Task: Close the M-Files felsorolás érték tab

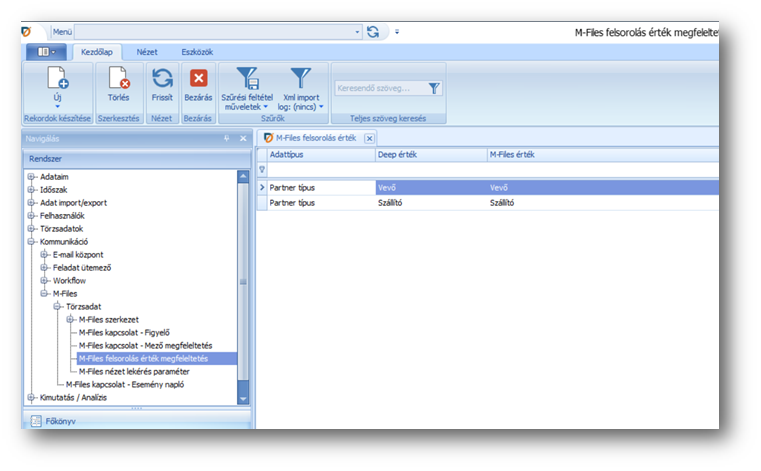Action: [369, 137]
